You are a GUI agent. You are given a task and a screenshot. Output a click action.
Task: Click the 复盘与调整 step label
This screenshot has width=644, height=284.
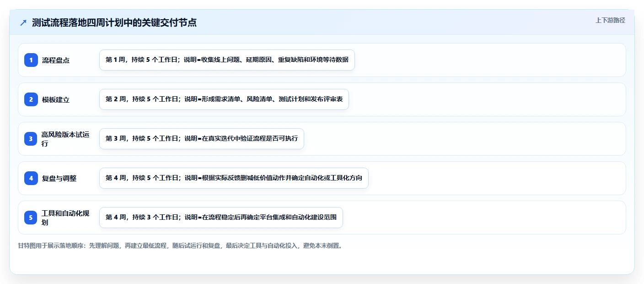pos(59,178)
